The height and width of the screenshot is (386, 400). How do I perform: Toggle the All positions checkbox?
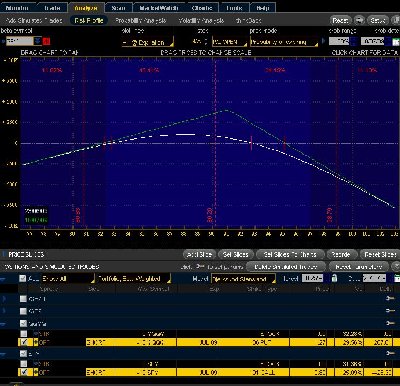[23, 278]
